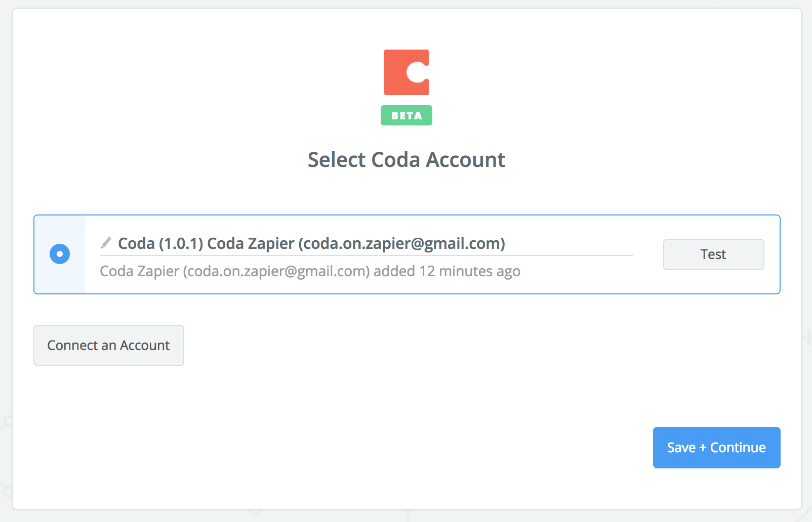Click the Select Coda Account heading
Viewport: 812px width, 522px height.
(x=407, y=160)
